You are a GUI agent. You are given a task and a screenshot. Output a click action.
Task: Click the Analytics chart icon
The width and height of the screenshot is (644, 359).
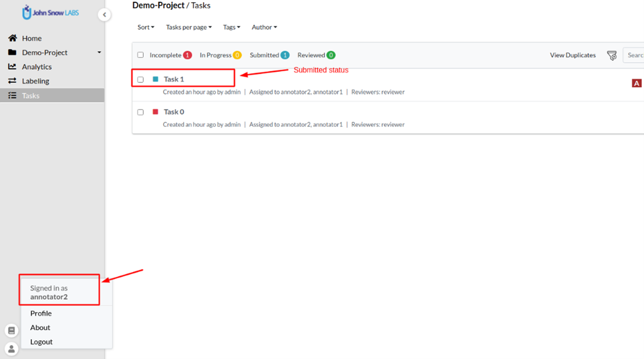coord(12,67)
